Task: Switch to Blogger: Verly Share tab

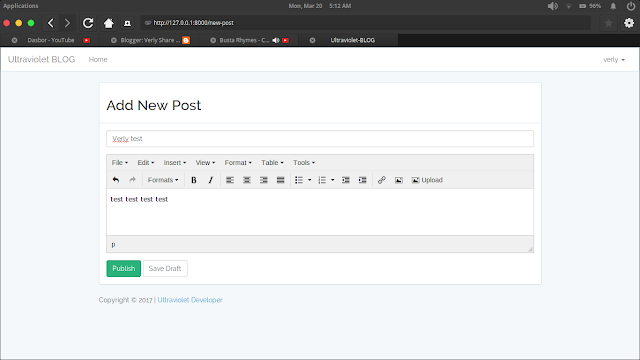Action: pyautogui.click(x=150, y=40)
